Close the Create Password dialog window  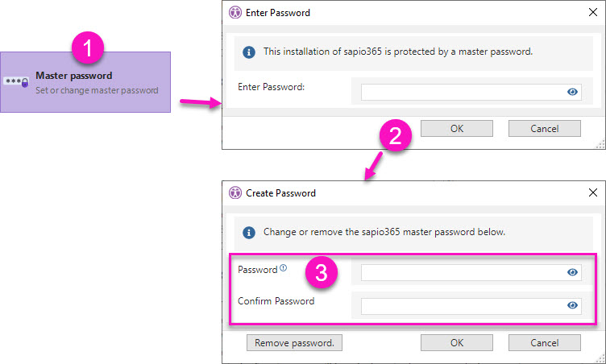click(592, 193)
